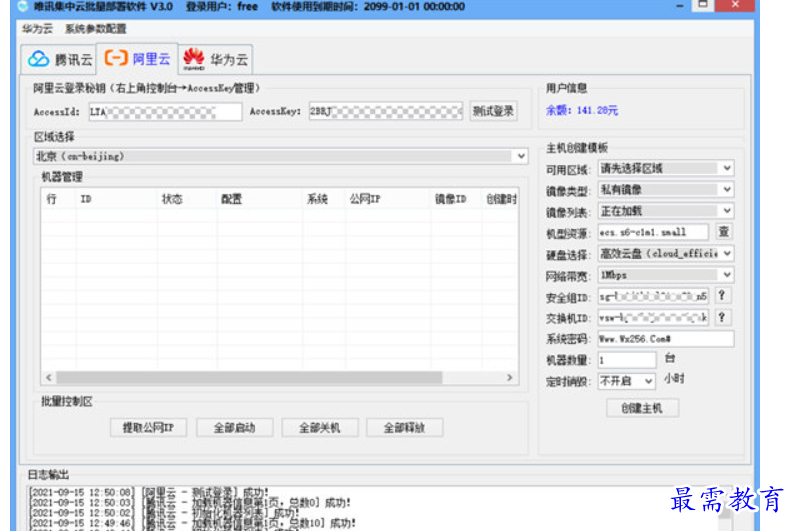Image resolution: width=792 pixels, height=531 pixels.
Task: Open the 华为云 cloud tab
Action: (215, 59)
